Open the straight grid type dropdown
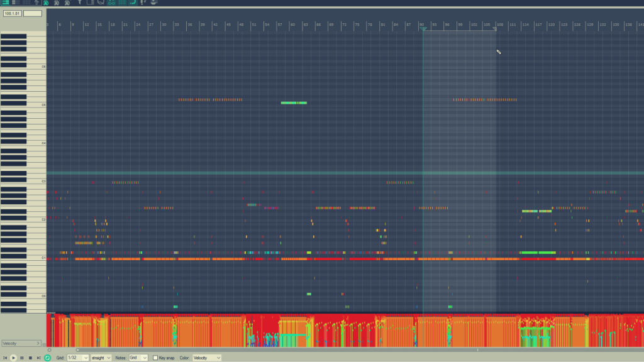 click(101, 358)
